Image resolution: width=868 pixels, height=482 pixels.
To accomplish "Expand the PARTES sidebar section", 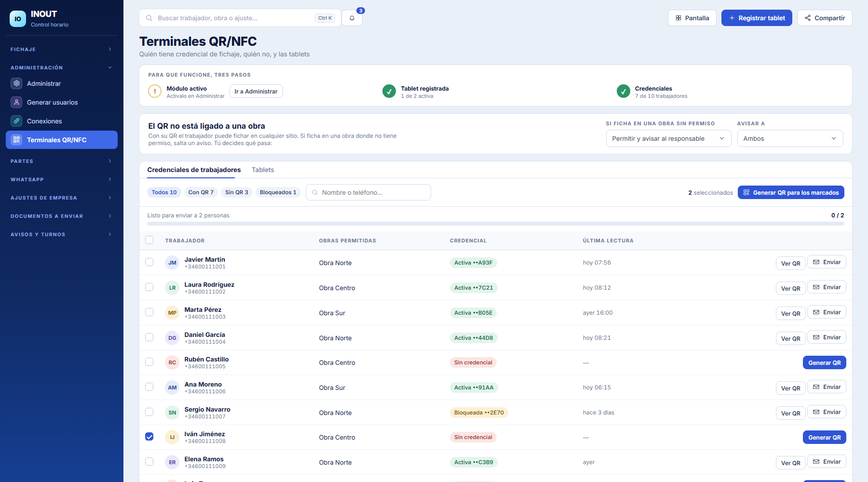I will click(x=62, y=161).
